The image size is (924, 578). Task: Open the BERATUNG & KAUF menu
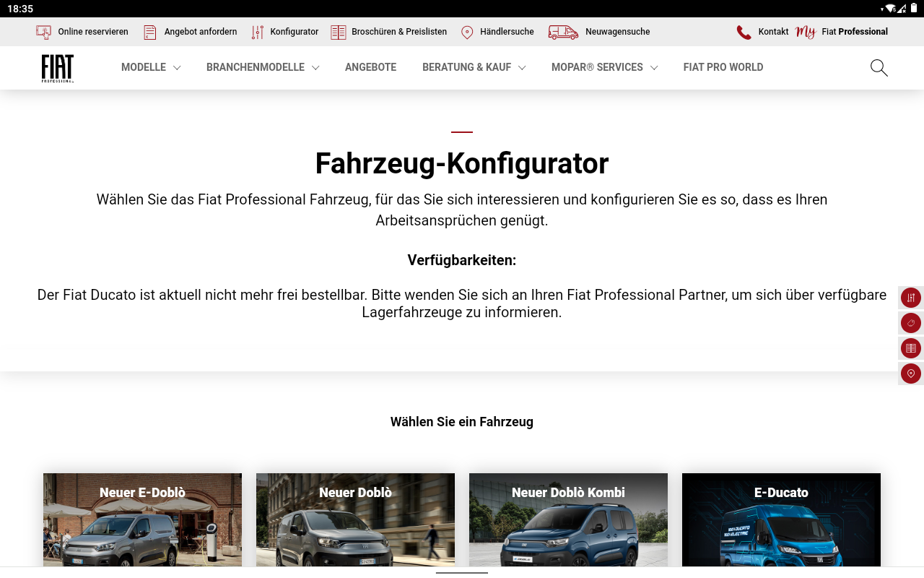[466, 67]
